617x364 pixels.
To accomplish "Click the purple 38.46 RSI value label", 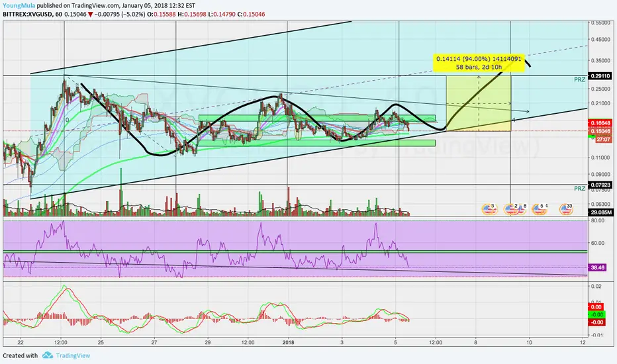I will click(x=597, y=267).
